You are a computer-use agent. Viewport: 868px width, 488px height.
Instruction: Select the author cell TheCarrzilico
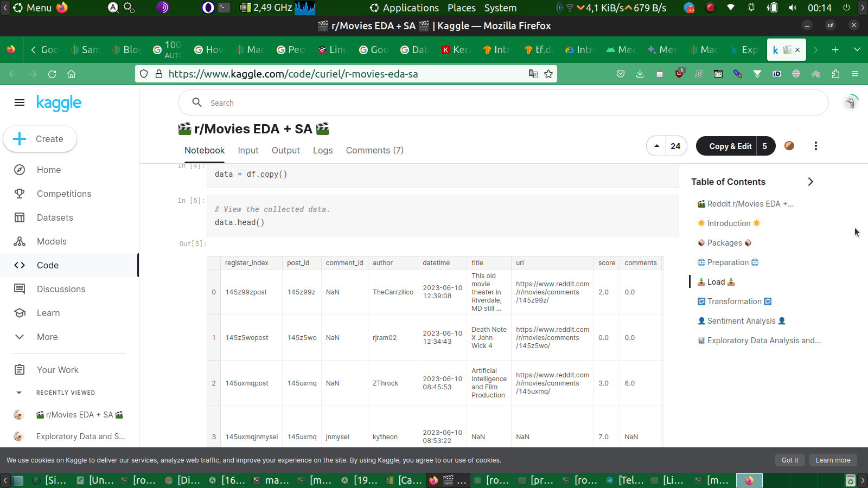click(393, 292)
